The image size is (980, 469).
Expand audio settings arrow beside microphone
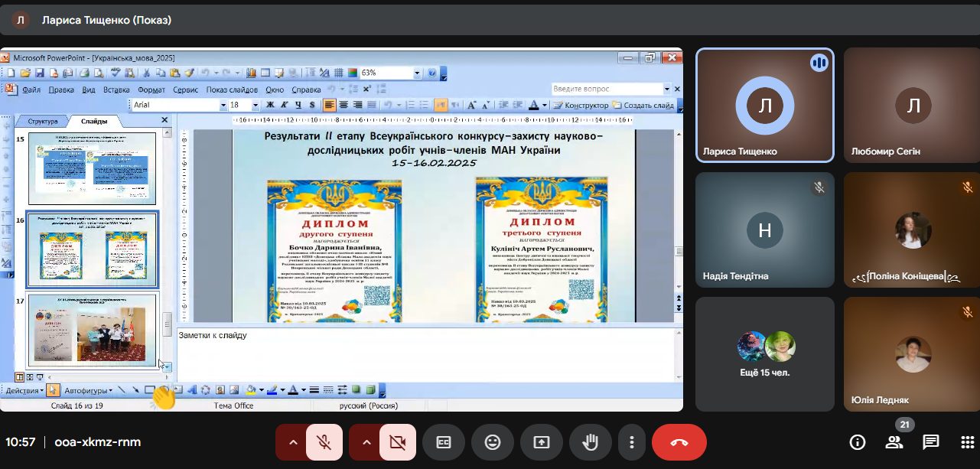292,442
